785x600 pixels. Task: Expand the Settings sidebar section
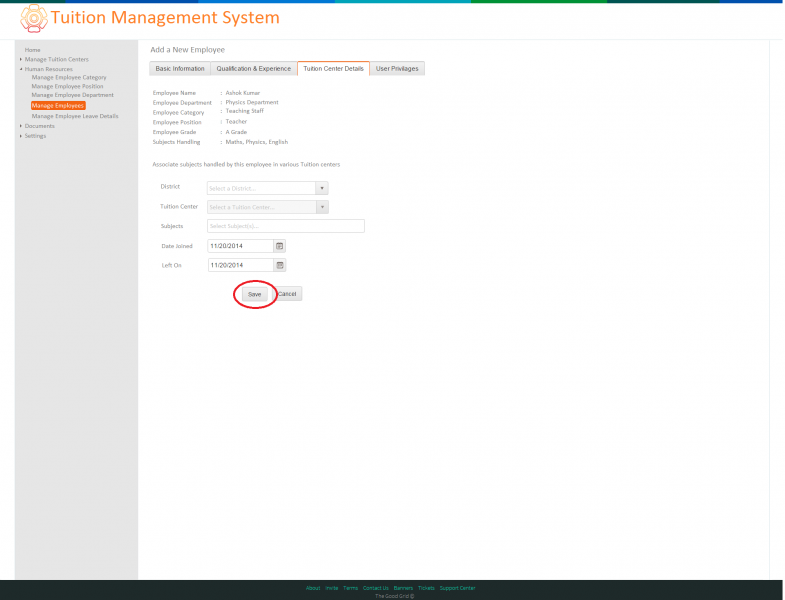21,136
